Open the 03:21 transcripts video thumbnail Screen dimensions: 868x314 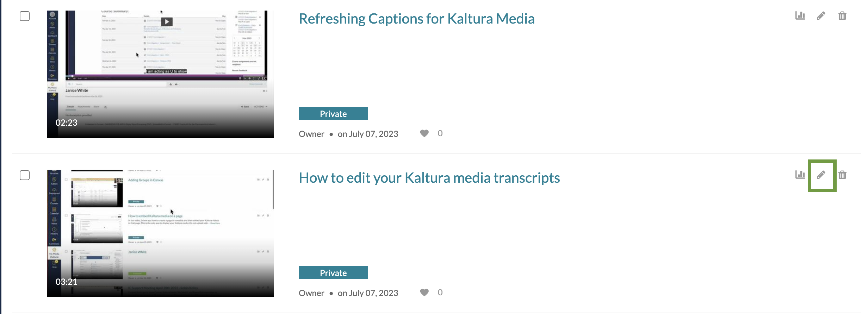click(x=161, y=233)
